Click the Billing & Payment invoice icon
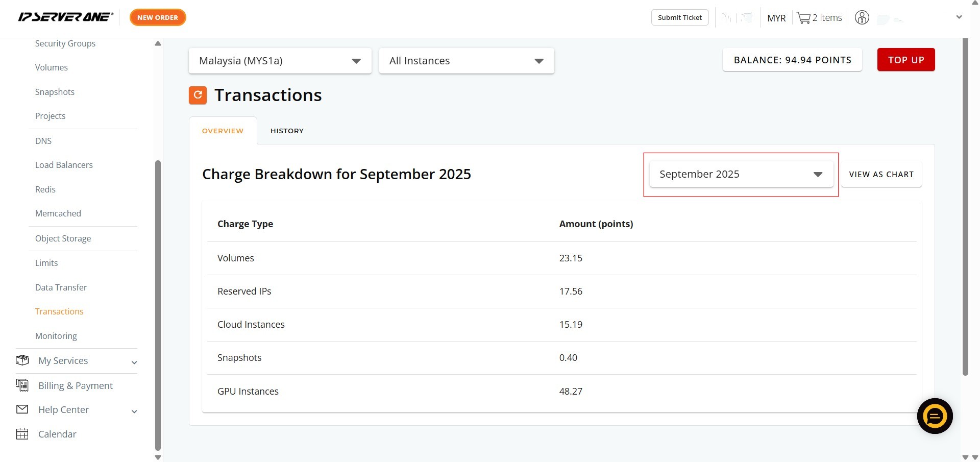The image size is (980, 462). tap(22, 385)
